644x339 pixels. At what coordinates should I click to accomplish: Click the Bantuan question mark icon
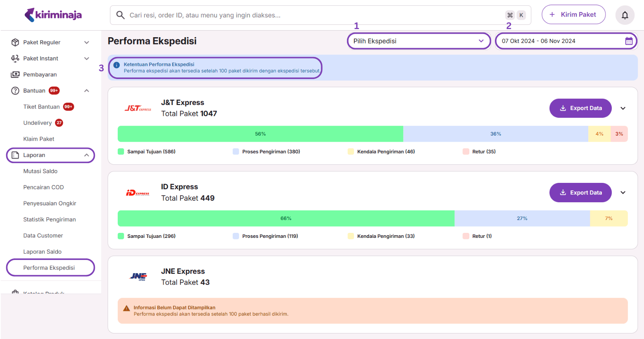pyautogui.click(x=15, y=91)
